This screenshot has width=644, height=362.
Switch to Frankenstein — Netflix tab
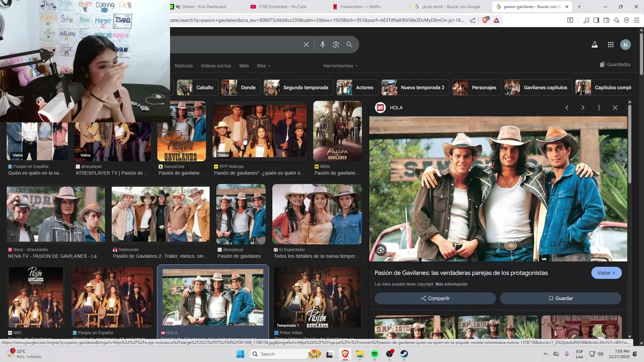pyautogui.click(x=365, y=7)
